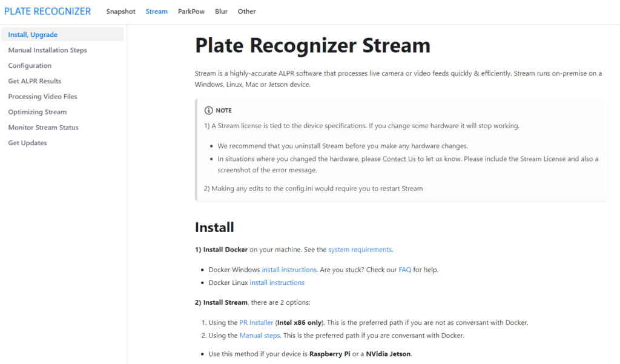Open Docker Windows install instructions link

tap(289, 270)
